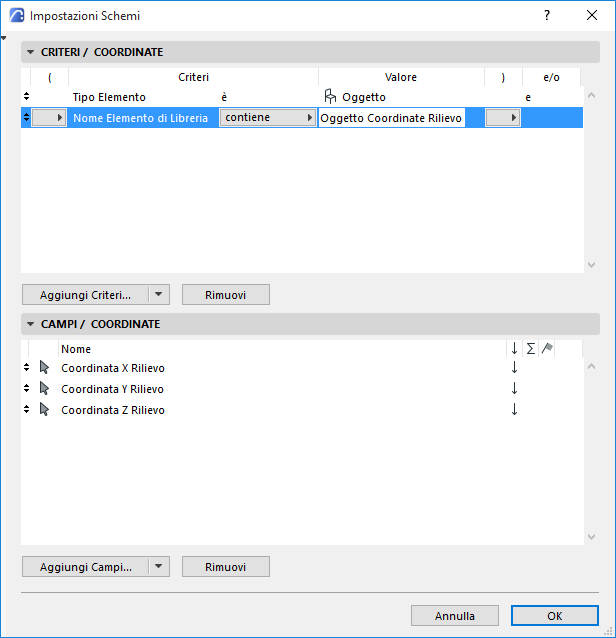Open the closing parenthesis dropdown in selected row
The height and width of the screenshot is (638, 616).
click(503, 118)
